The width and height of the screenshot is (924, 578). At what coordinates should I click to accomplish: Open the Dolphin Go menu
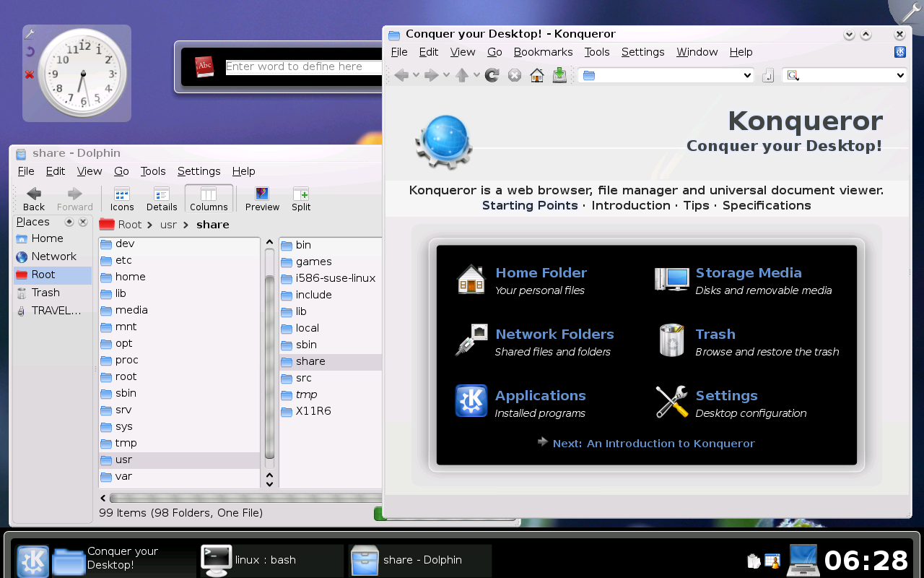pos(121,171)
